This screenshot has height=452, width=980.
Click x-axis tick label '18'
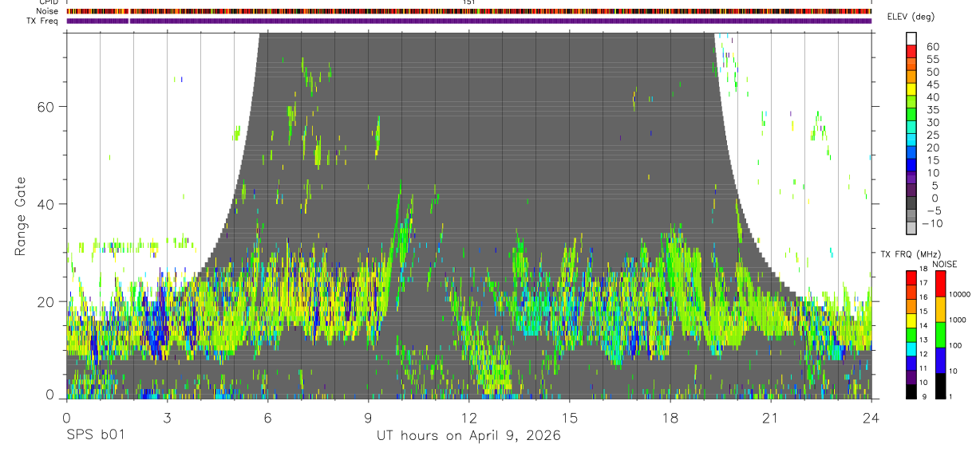coord(670,418)
